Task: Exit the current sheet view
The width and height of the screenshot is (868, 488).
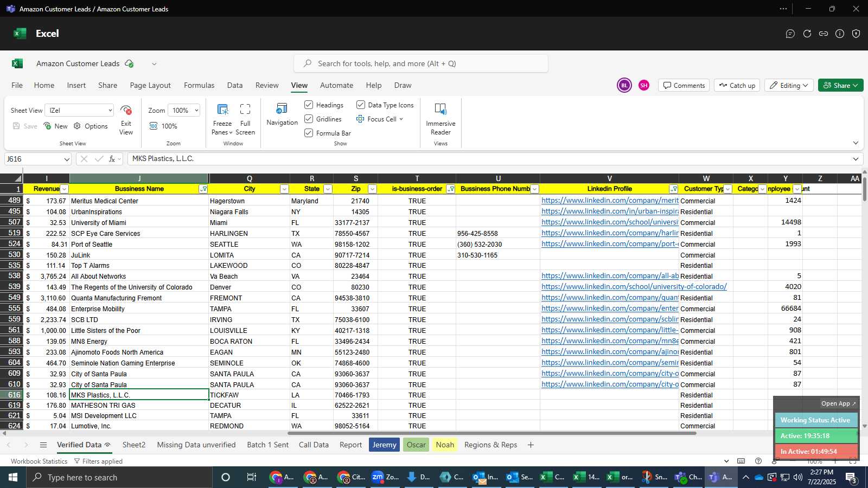Action: tap(126, 120)
